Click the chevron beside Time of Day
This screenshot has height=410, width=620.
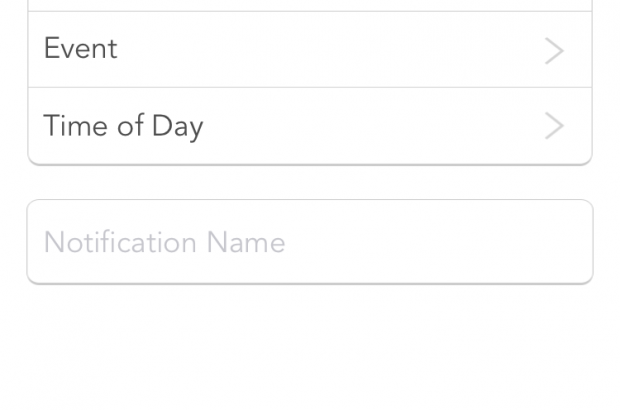tap(554, 126)
